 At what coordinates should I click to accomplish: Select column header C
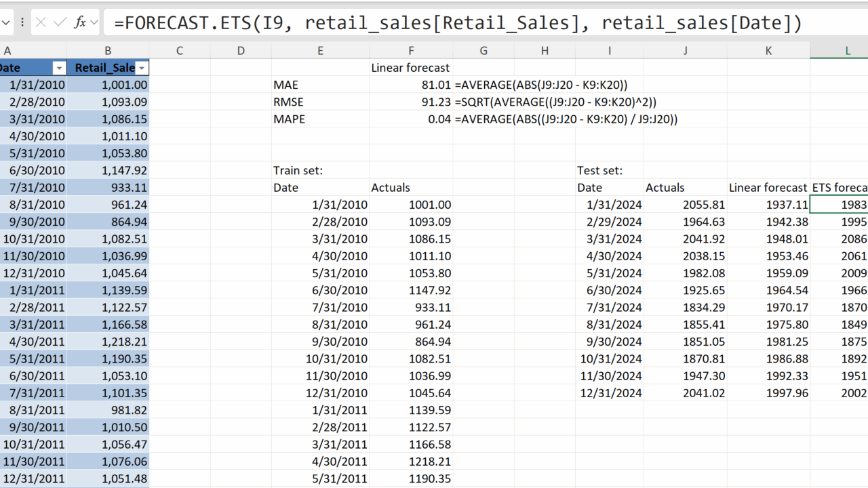[x=179, y=50]
